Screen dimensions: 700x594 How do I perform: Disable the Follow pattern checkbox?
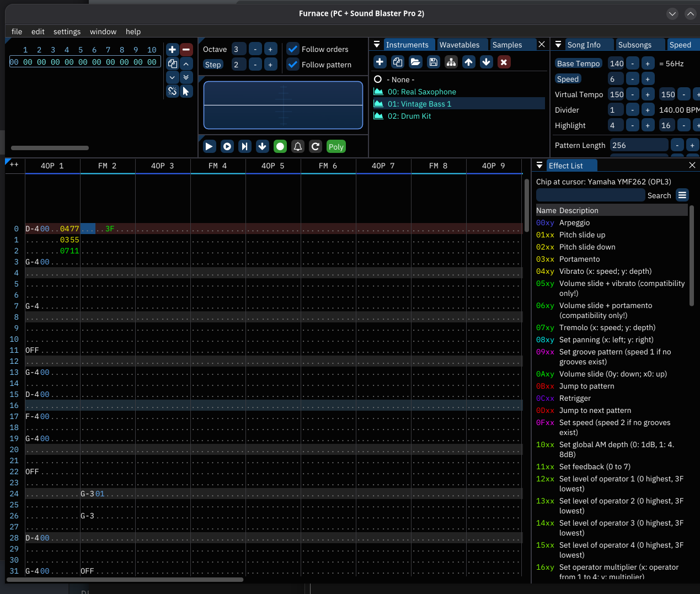tap(293, 65)
